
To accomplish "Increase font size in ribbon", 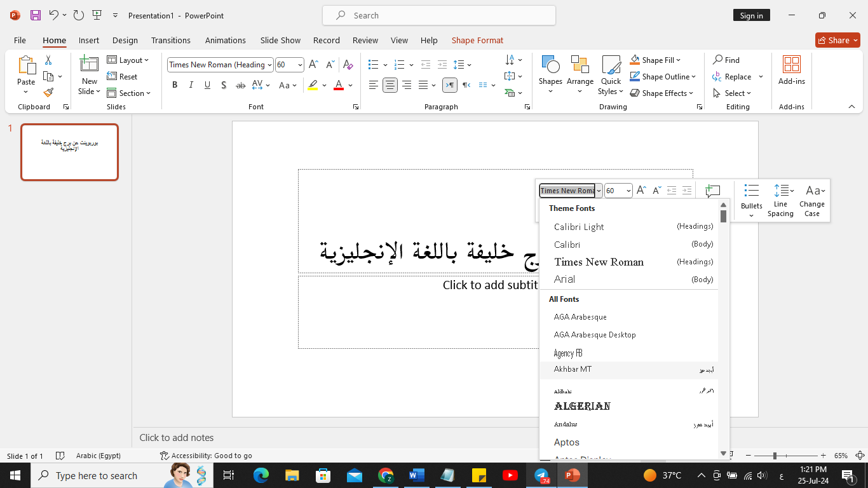I will 314,65.
